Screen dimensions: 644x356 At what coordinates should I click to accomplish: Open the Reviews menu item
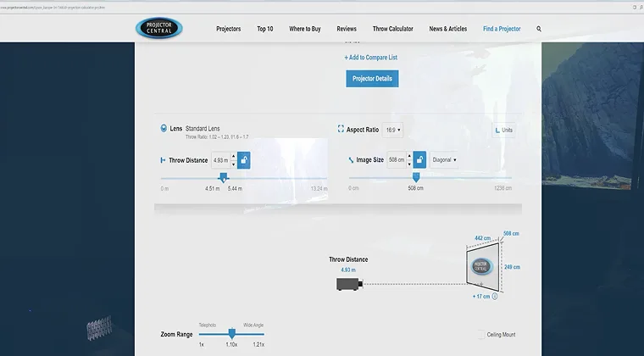347,29
